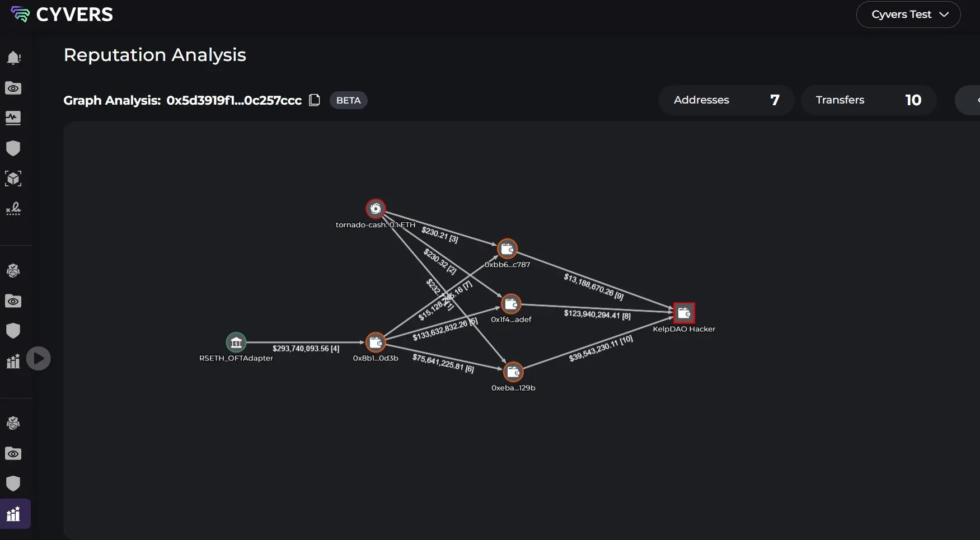The height and width of the screenshot is (540, 980).
Task: Open the Transfers 10 counter
Action: point(868,100)
